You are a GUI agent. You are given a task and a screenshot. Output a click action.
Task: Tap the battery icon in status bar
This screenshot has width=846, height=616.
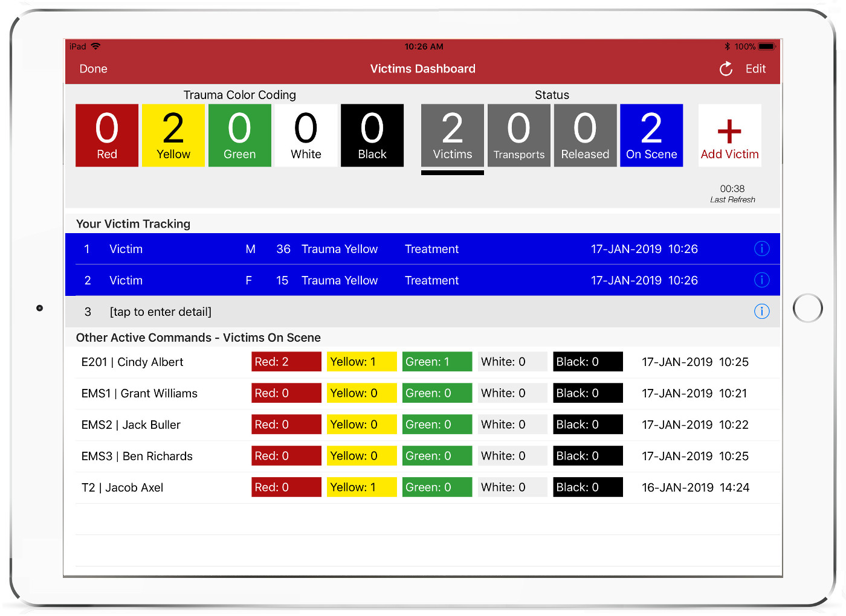(x=766, y=47)
